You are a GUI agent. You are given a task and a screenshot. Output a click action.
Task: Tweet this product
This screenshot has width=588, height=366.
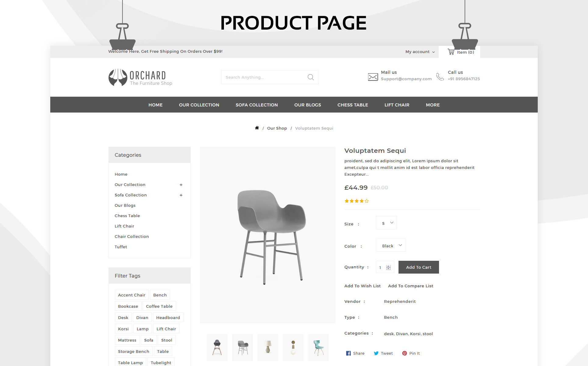(383, 353)
